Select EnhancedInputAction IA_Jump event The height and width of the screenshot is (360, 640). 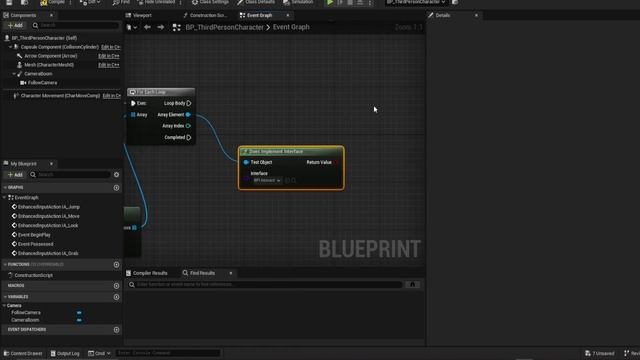[x=49, y=207]
